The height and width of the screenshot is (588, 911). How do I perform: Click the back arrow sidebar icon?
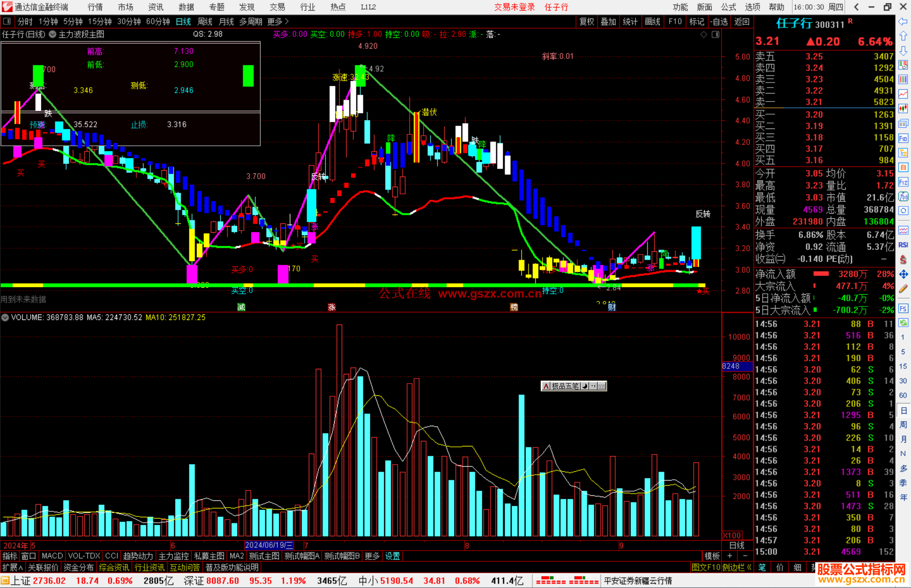tap(903, 21)
